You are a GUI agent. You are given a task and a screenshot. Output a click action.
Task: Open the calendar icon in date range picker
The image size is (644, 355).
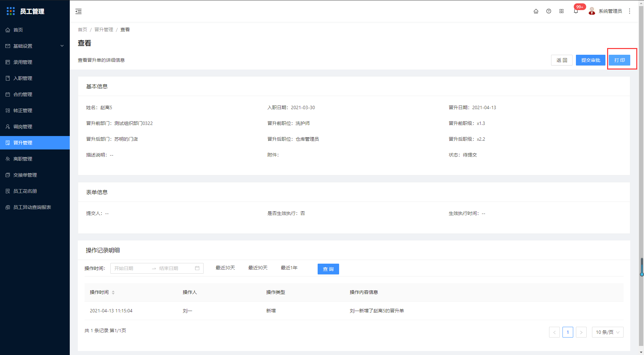click(x=197, y=268)
